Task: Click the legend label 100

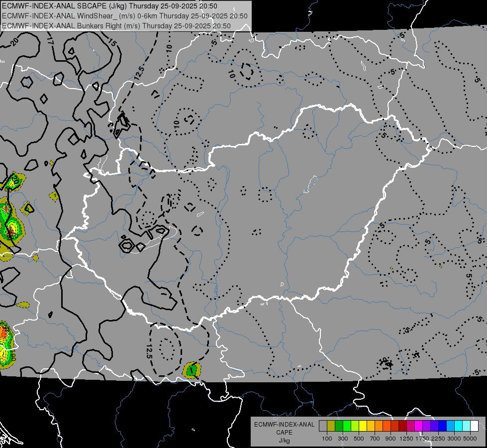Action: [x=327, y=439]
